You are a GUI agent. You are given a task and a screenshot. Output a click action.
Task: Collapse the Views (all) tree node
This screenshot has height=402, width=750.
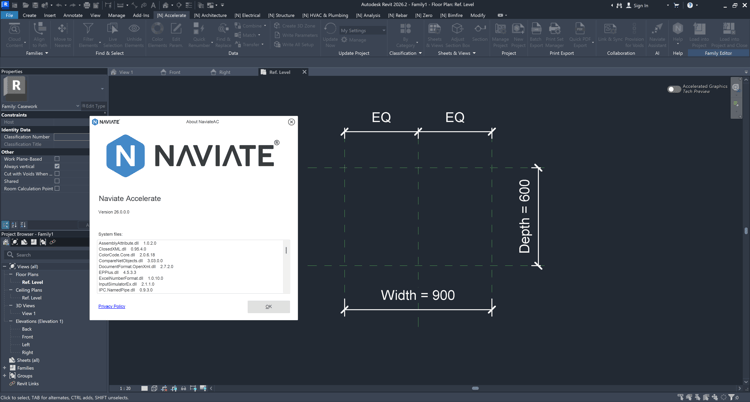pyautogui.click(x=5, y=267)
